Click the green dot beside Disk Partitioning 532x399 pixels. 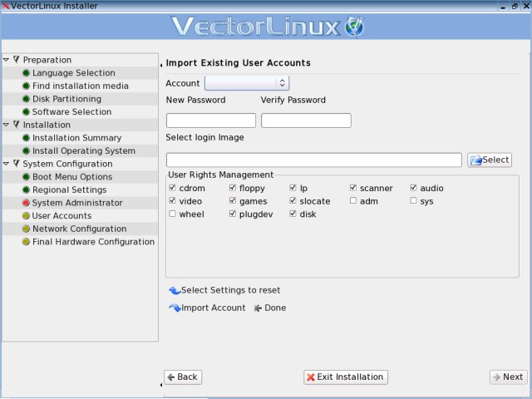click(26, 99)
